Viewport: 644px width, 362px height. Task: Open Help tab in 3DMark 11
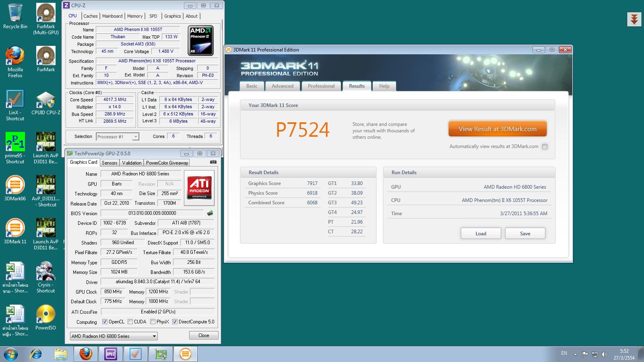(x=384, y=86)
